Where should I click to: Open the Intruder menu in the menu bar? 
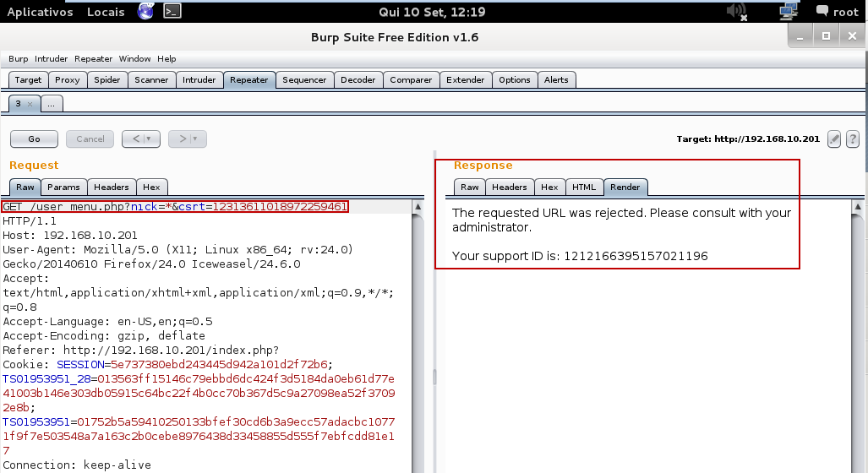click(x=51, y=59)
